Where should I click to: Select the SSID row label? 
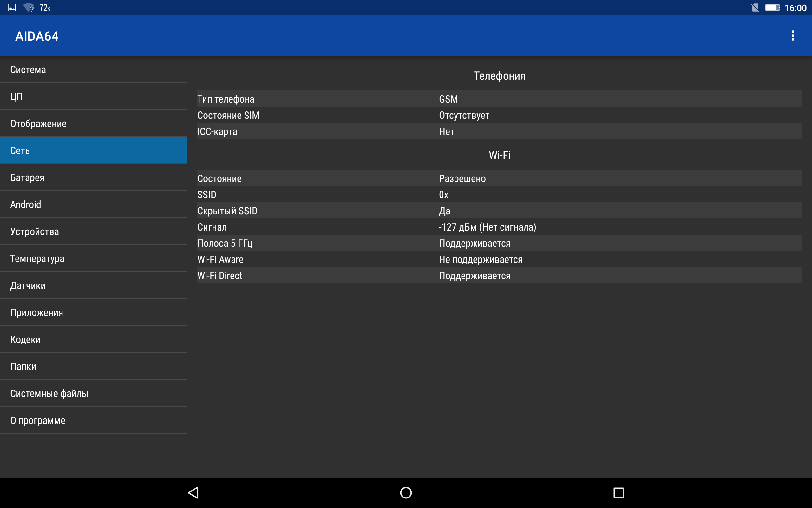[207, 195]
